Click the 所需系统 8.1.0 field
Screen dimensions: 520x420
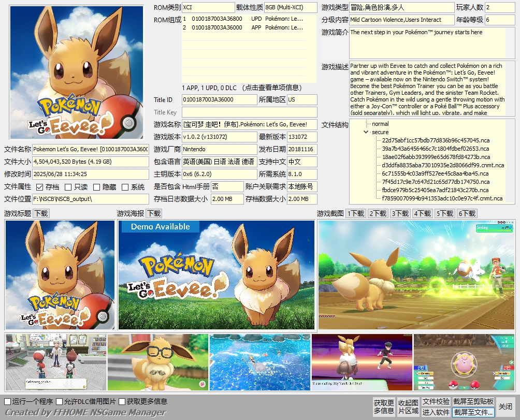[x=302, y=174]
